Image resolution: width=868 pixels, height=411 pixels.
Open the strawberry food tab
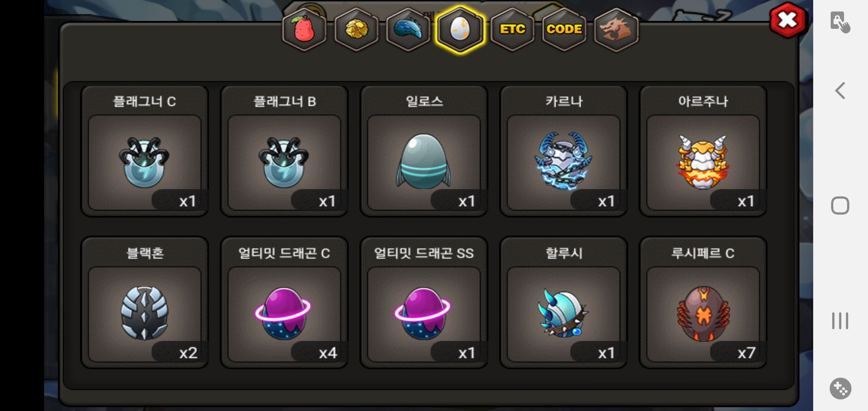pyautogui.click(x=305, y=30)
